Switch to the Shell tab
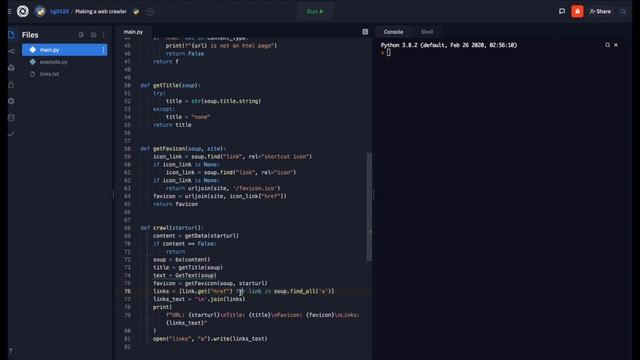The image size is (640, 360). click(427, 32)
